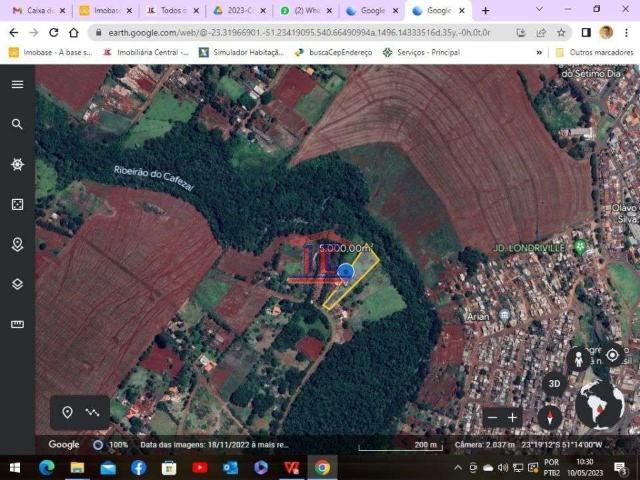The width and height of the screenshot is (640, 480).
Task: Click the 200 m scale bar
Action: [400, 445]
